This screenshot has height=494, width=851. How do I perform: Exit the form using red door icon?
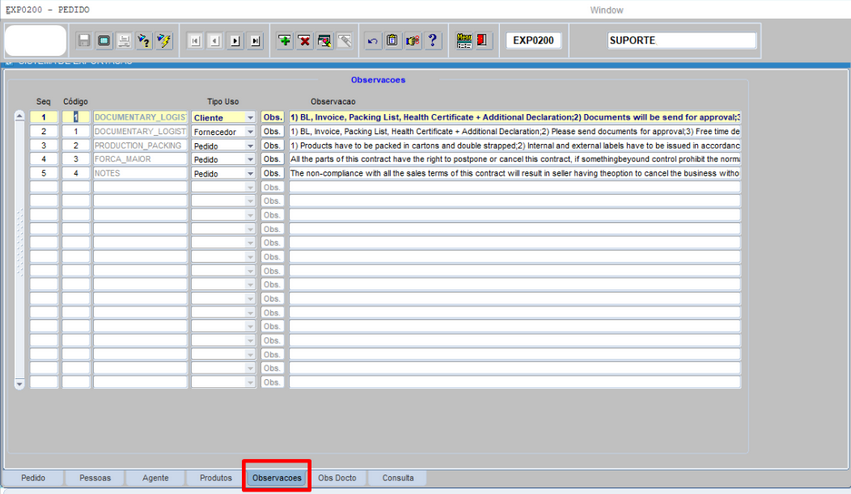483,41
